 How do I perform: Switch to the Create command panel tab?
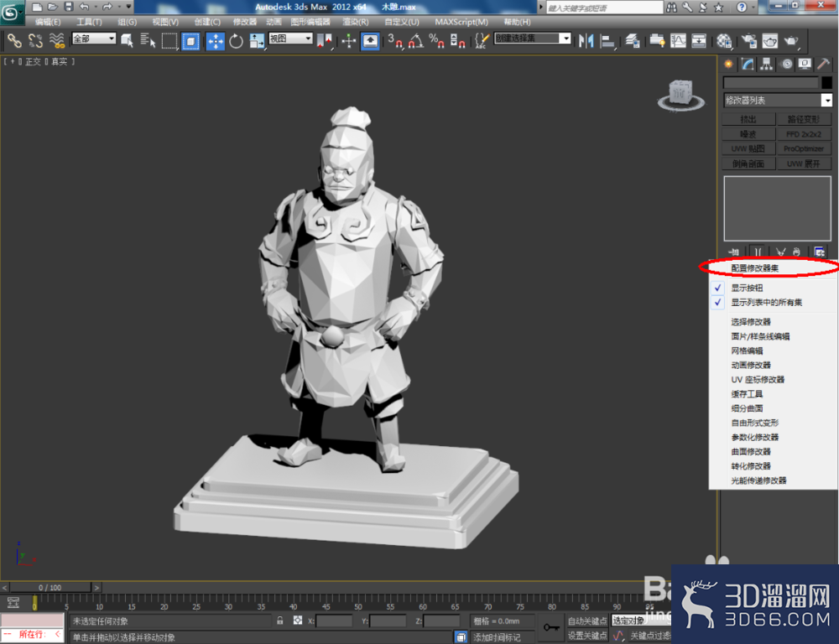[728, 65]
